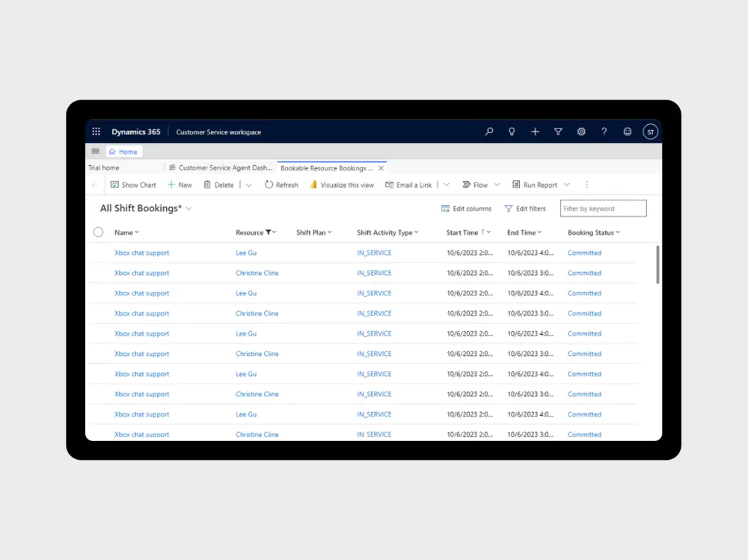Open Lee Gu resource in third row

tap(246, 293)
